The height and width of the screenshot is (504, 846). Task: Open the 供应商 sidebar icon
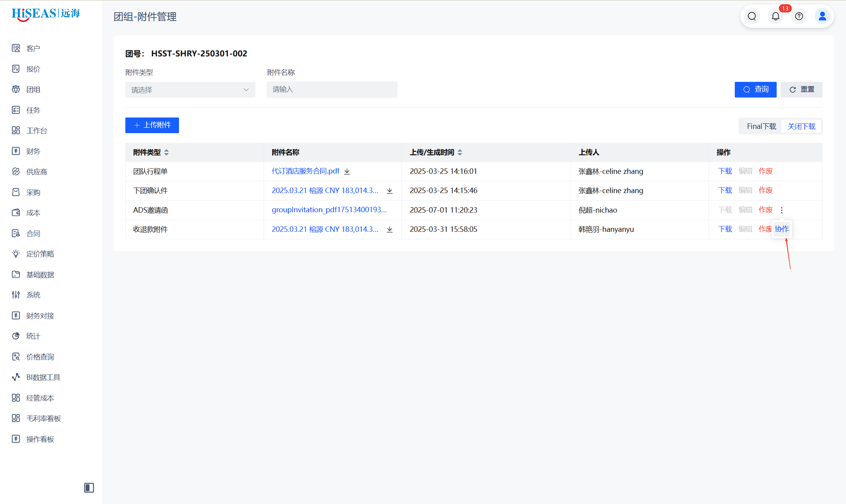click(16, 172)
